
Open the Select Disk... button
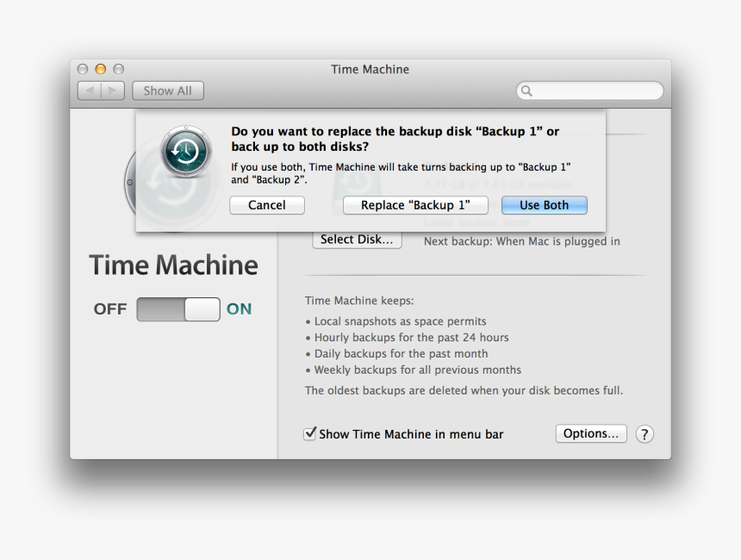[357, 240]
